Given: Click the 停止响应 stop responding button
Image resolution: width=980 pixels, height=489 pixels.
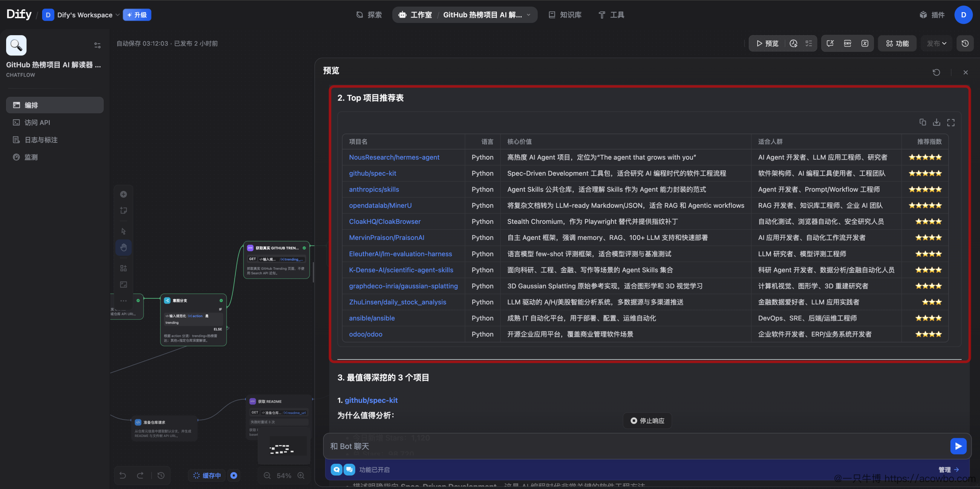Looking at the screenshot, I should (x=647, y=421).
